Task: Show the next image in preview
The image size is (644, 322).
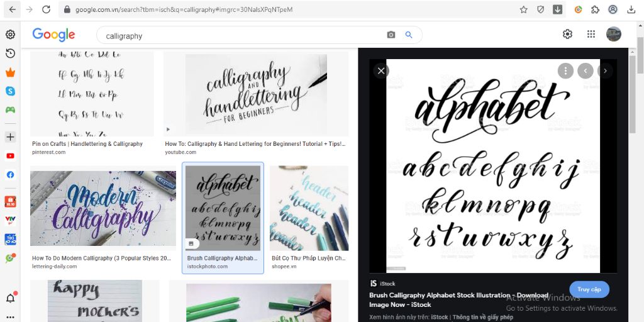Action: pyautogui.click(x=605, y=70)
